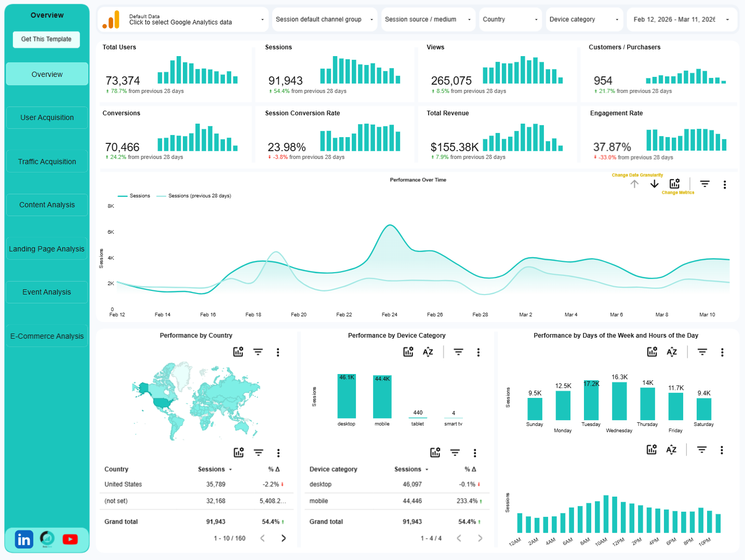Click the Get This Template button

[46, 39]
